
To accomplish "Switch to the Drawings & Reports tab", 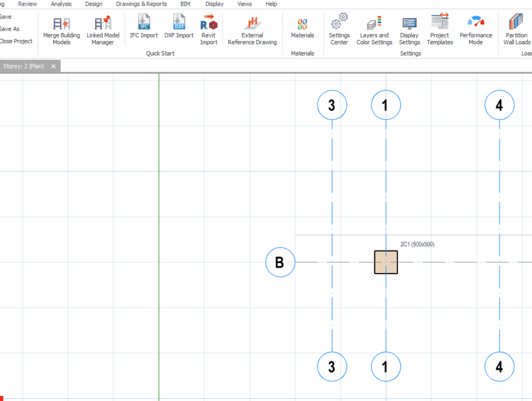I will tap(141, 4).
